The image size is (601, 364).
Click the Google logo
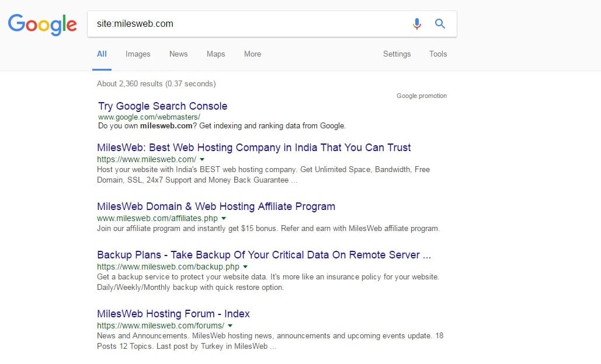coord(42,24)
